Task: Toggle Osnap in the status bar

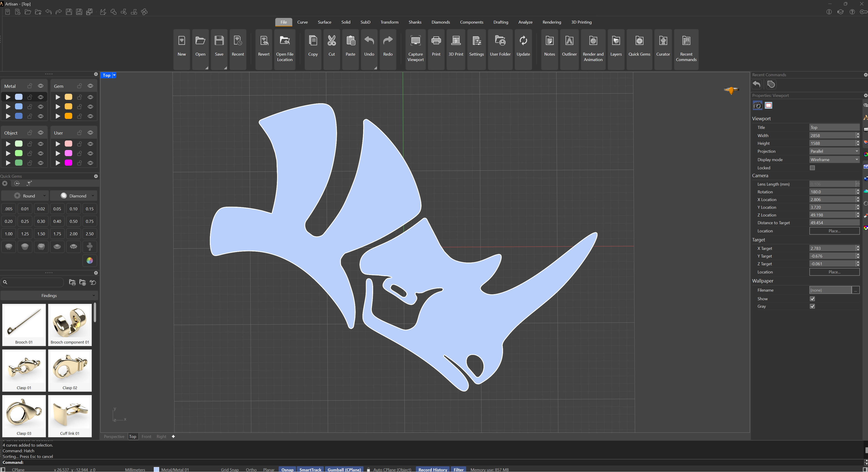Action: (x=288, y=469)
